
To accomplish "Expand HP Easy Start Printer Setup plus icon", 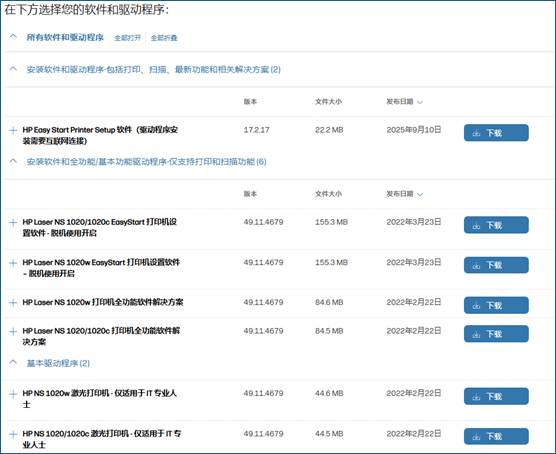I will coord(13,131).
